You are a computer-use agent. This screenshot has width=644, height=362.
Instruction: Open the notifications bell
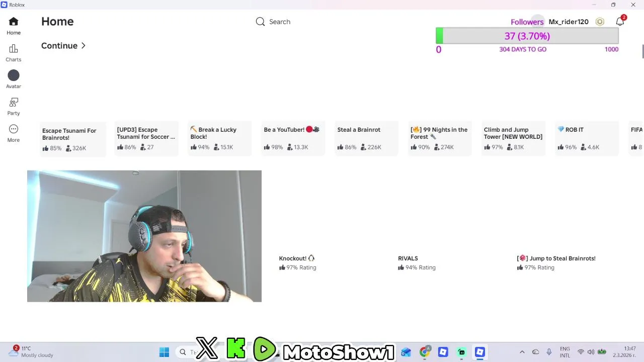click(x=620, y=22)
